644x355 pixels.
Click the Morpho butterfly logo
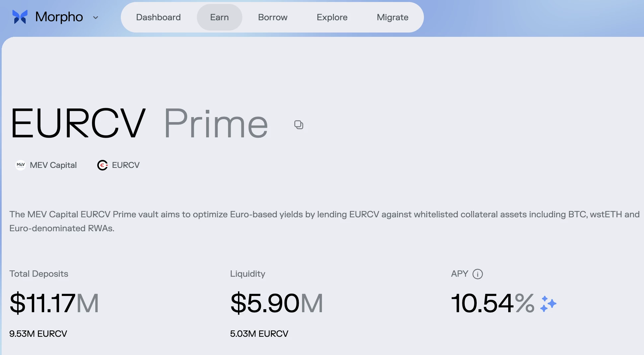pyautogui.click(x=20, y=17)
